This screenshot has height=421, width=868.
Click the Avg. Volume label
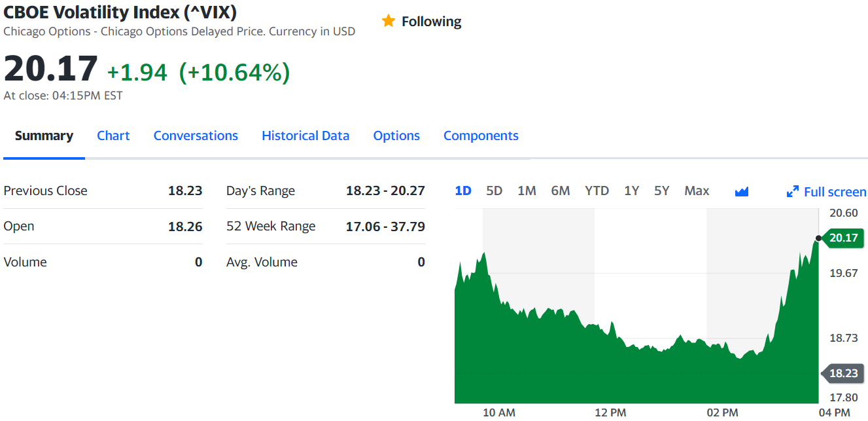click(262, 262)
